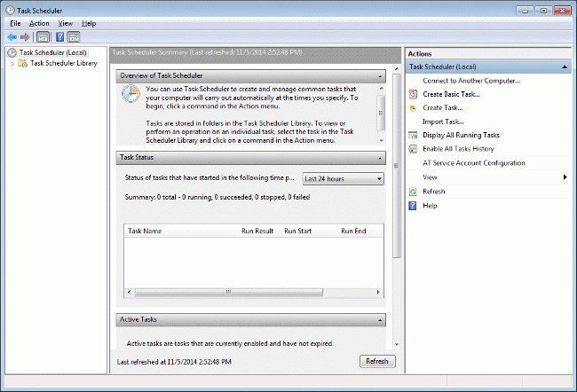Viewport: 577px width, 392px height.
Task: Collapse the Overview of Task Scheduler section
Action: (x=380, y=76)
